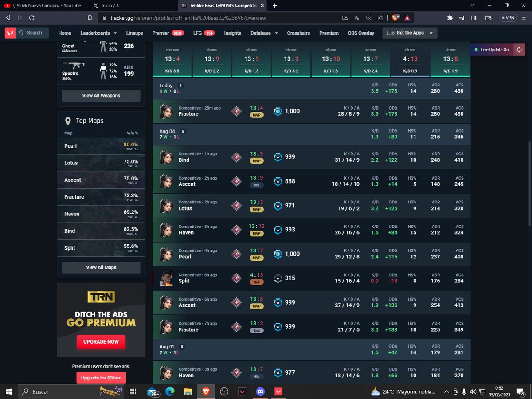Click the competitive mode icon in the Pearl row
The width and height of the screenshot is (532, 399).
tap(236, 254)
